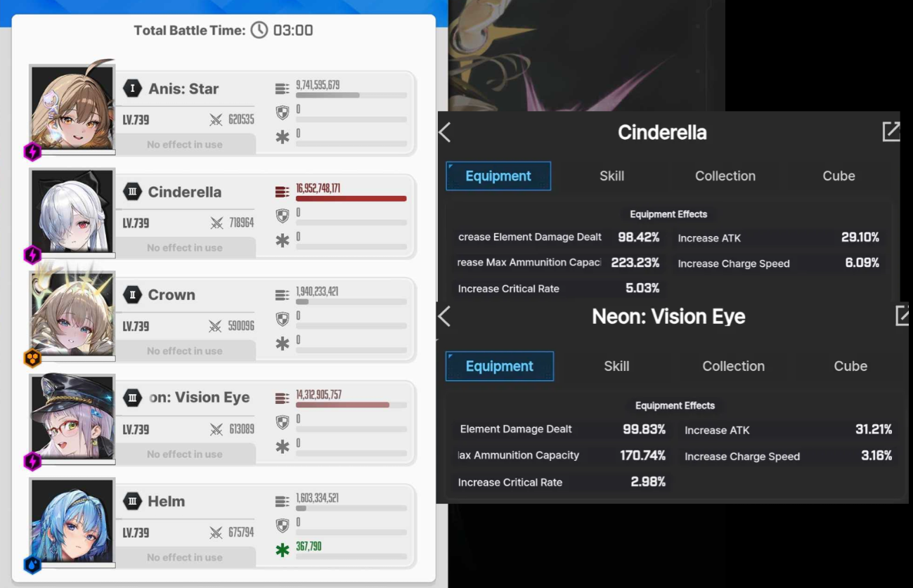Click the blue water element badge on Helm's portrait
The image size is (913, 588).
point(32,564)
